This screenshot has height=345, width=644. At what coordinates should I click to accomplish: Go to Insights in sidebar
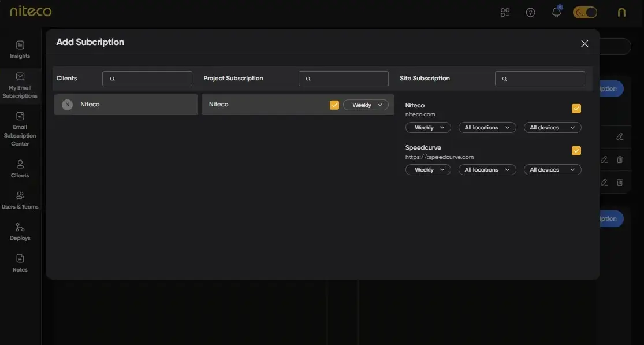tap(20, 50)
